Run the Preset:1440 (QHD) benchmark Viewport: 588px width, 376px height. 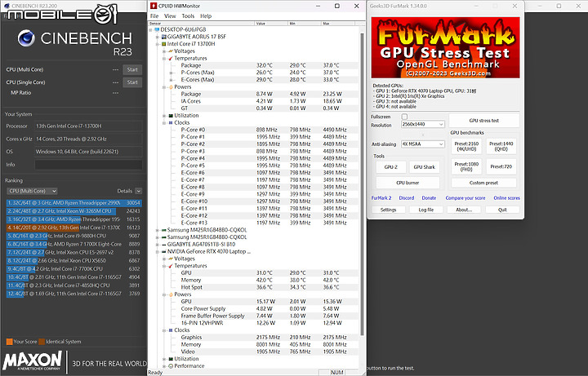click(x=501, y=146)
